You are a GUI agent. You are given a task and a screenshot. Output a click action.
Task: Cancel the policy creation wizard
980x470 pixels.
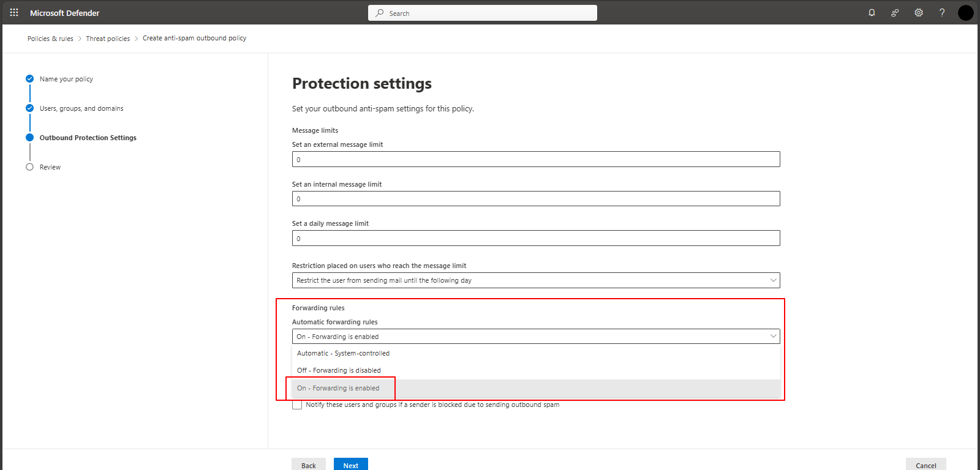pos(925,465)
